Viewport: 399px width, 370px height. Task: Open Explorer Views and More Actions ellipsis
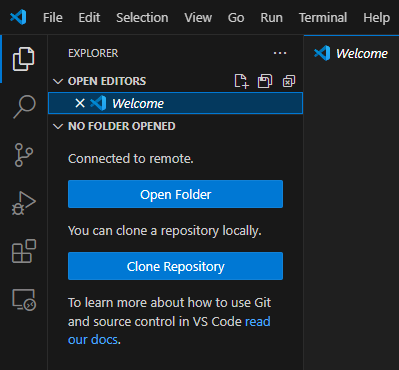280,53
